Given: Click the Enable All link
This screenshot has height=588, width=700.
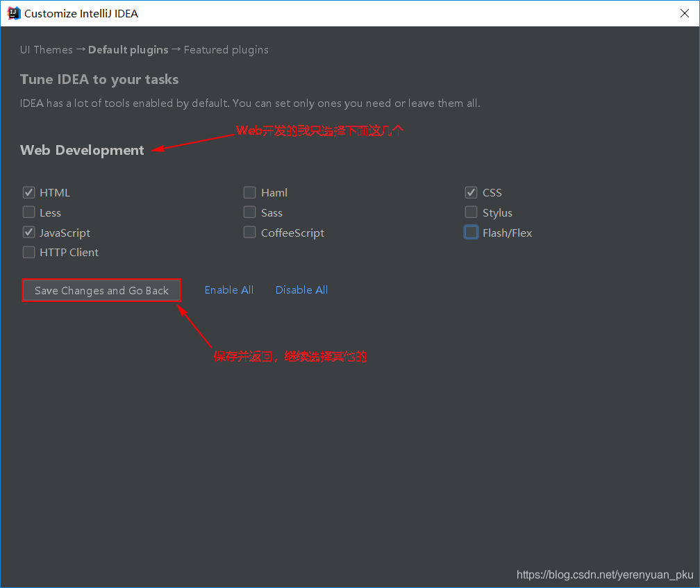Looking at the screenshot, I should (229, 290).
